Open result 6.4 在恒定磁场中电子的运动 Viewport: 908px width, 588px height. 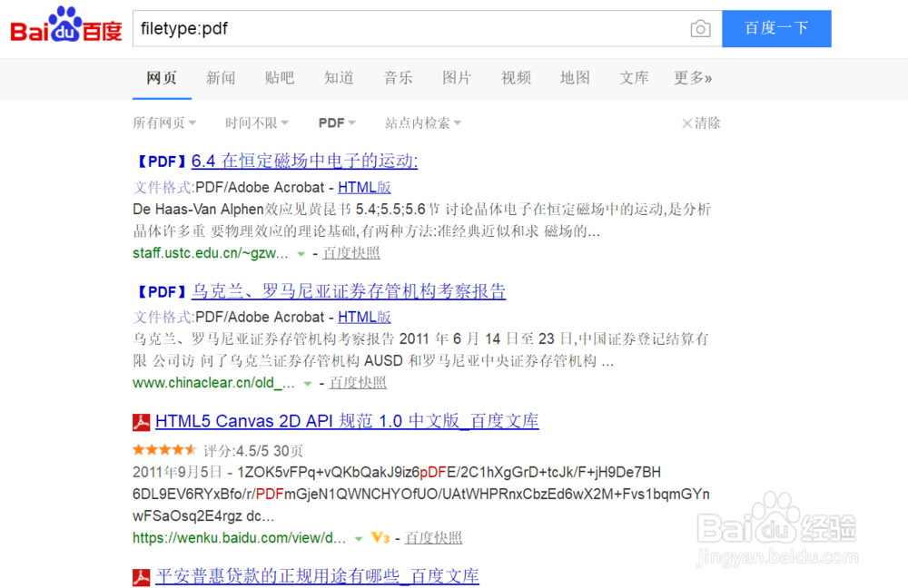click(x=304, y=161)
